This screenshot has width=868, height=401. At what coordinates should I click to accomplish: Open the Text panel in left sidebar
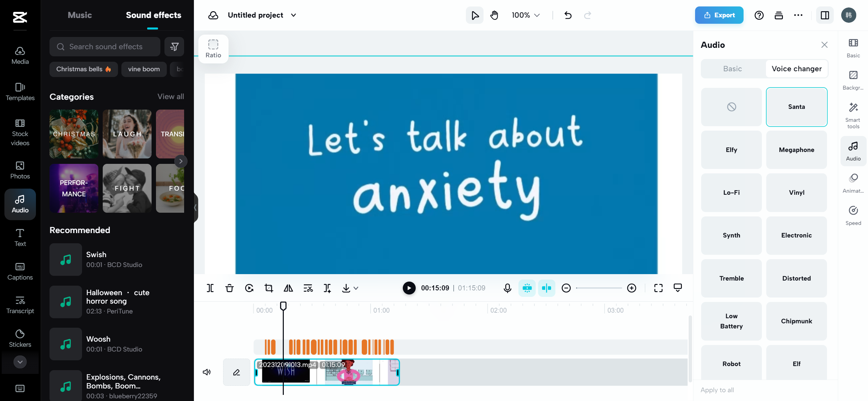click(20, 237)
